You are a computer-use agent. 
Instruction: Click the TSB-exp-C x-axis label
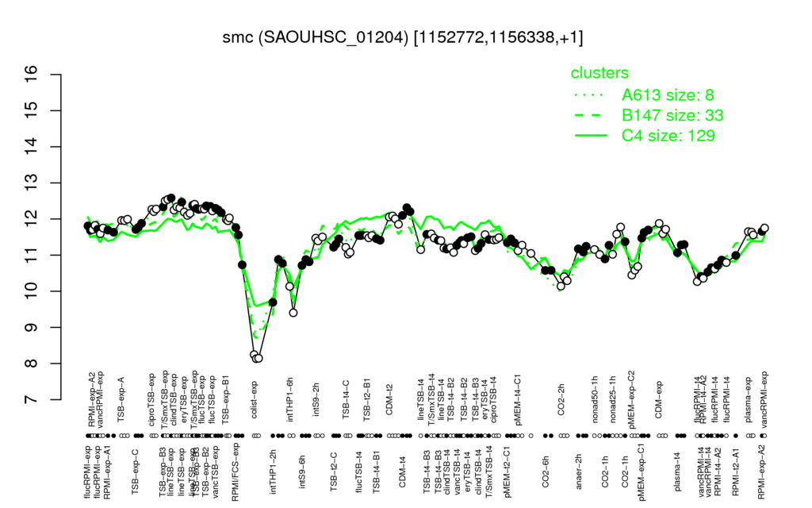pos(136,471)
